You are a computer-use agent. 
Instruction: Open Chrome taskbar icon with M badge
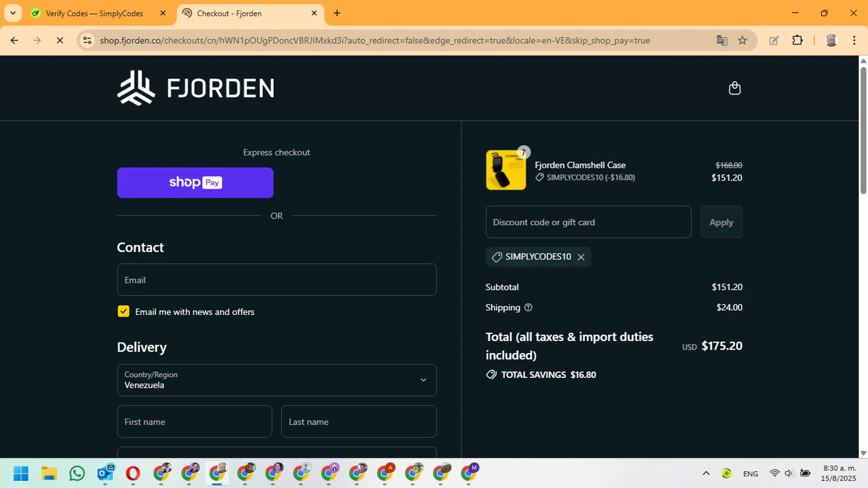point(469,472)
